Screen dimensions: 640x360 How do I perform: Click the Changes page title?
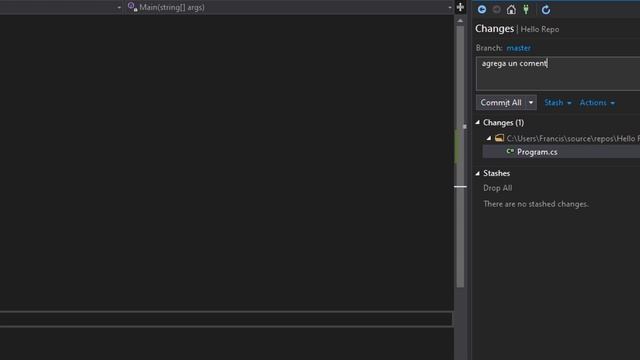pyautogui.click(x=494, y=29)
